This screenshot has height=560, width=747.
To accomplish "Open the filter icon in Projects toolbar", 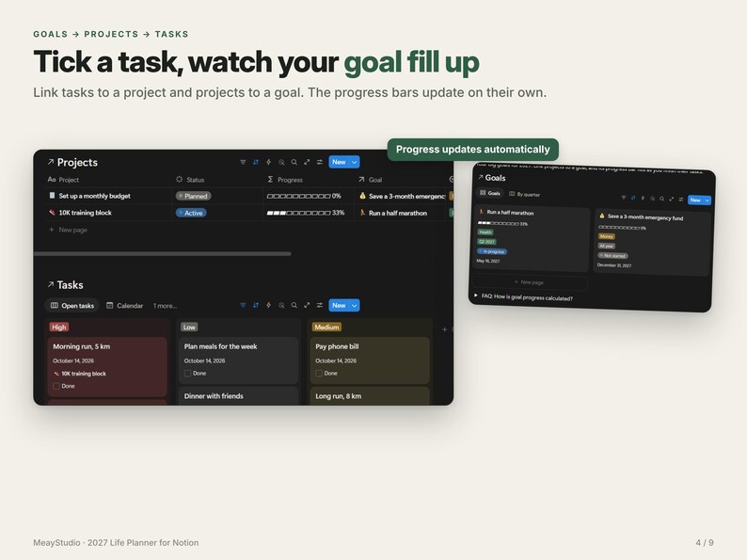I will 243,162.
